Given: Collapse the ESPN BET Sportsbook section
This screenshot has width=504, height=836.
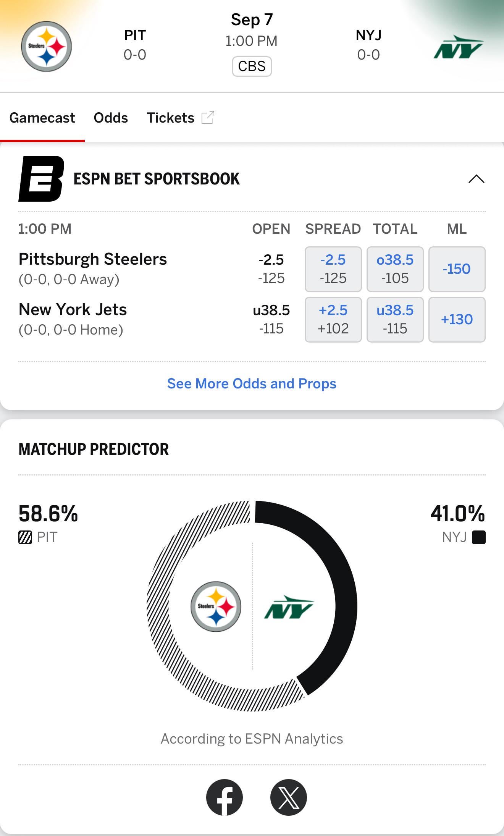Looking at the screenshot, I should pos(476,179).
